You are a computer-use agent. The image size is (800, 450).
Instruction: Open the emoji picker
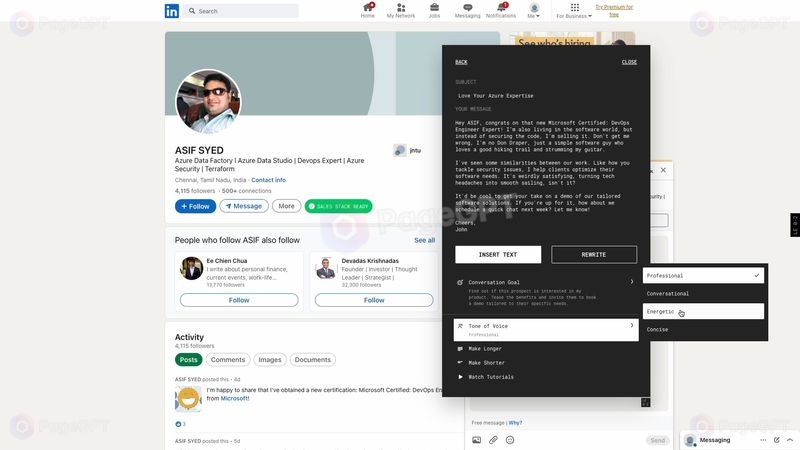(x=510, y=440)
